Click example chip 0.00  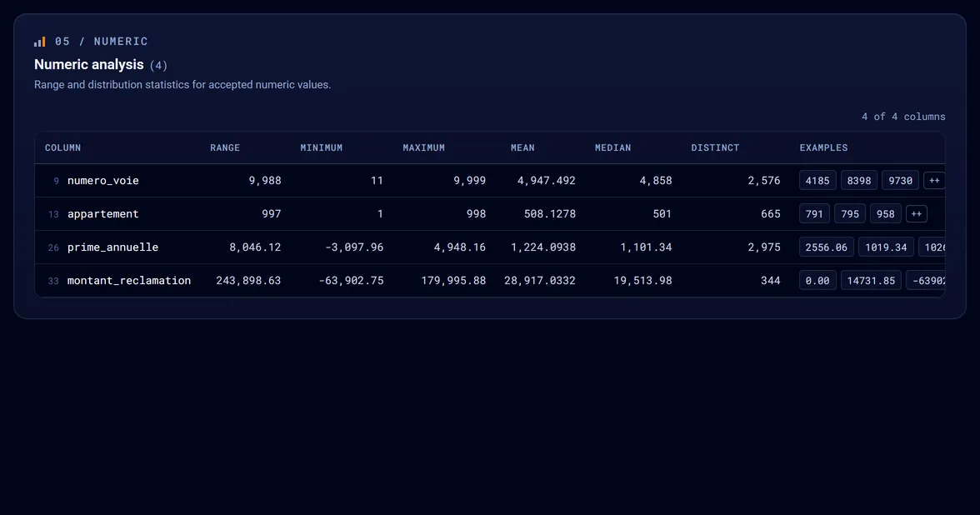[x=817, y=281]
